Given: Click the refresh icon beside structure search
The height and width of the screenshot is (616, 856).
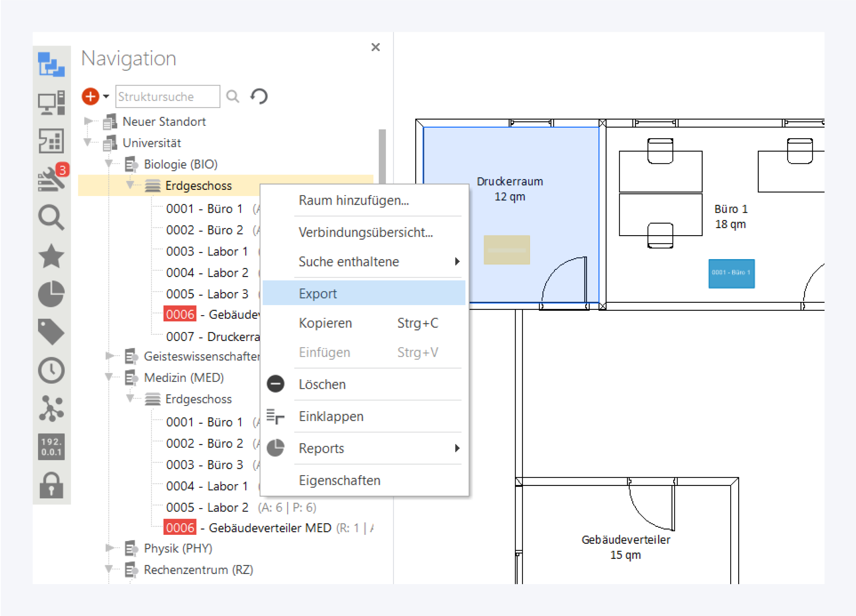Looking at the screenshot, I should (259, 96).
